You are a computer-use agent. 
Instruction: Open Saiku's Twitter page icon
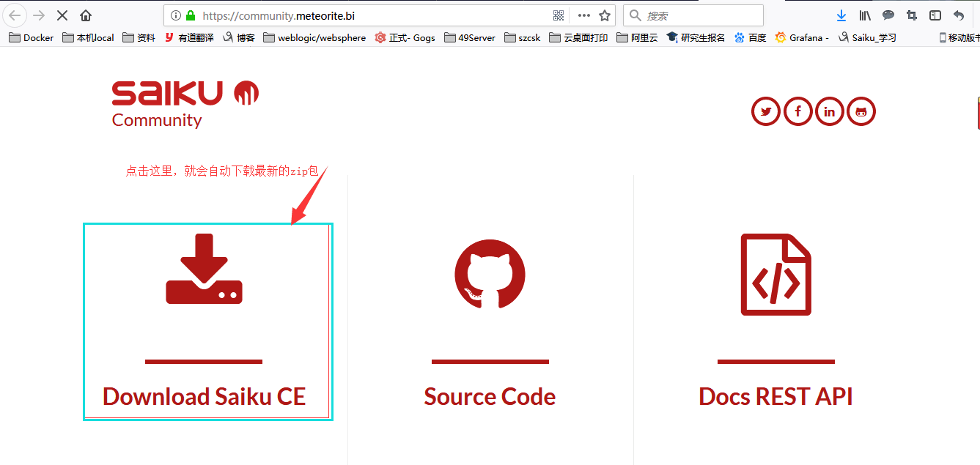click(765, 111)
